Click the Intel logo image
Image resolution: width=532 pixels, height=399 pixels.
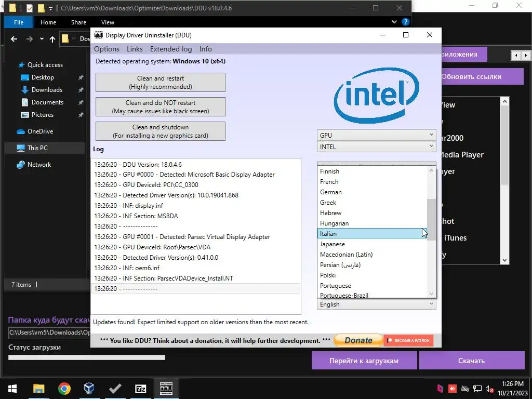click(376, 96)
